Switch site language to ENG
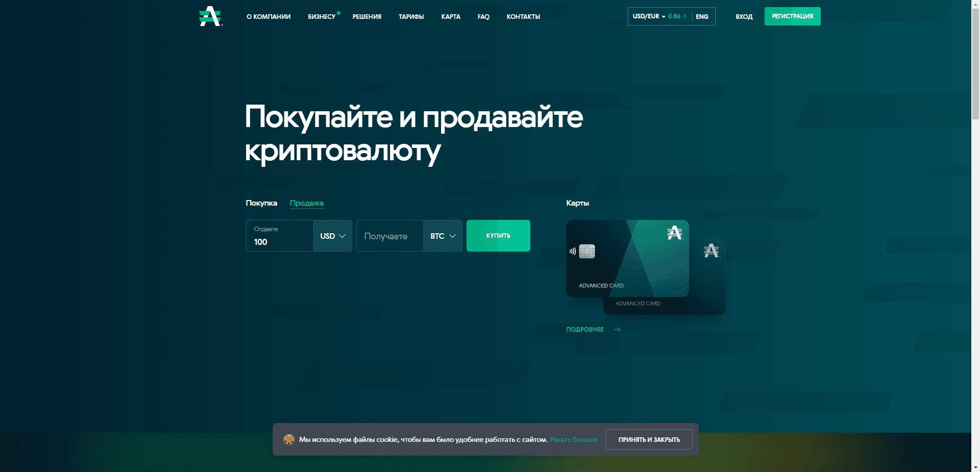The image size is (980, 472). click(702, 16)
